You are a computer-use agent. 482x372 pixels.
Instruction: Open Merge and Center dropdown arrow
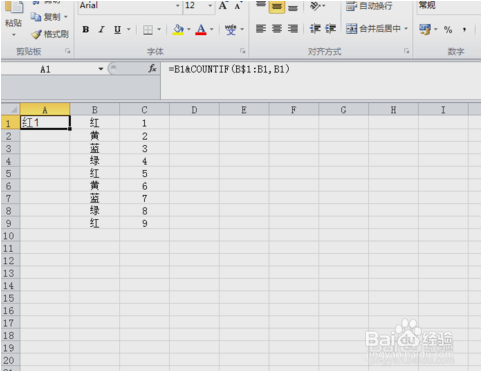click(x=406, y=29)
